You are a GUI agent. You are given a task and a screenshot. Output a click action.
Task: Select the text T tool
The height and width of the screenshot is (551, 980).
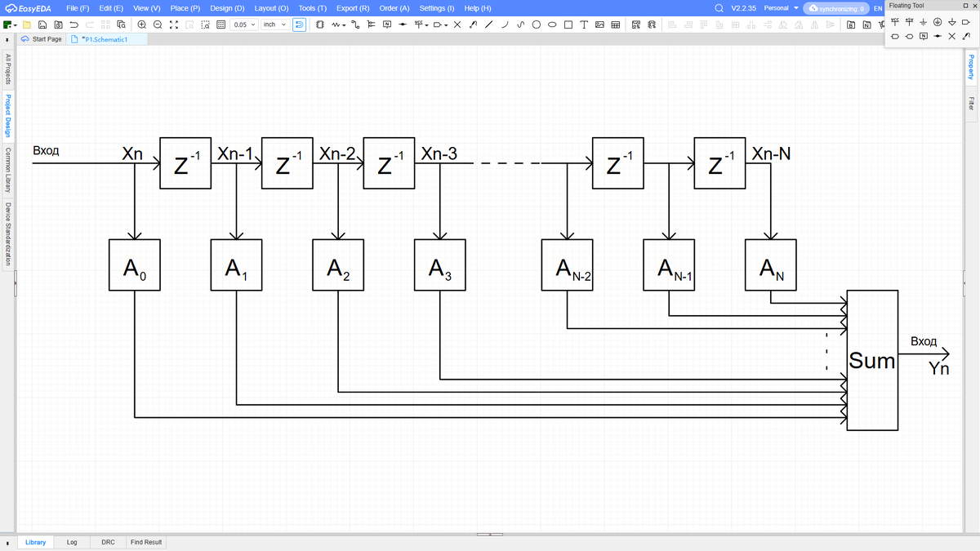tap(584, 24)
